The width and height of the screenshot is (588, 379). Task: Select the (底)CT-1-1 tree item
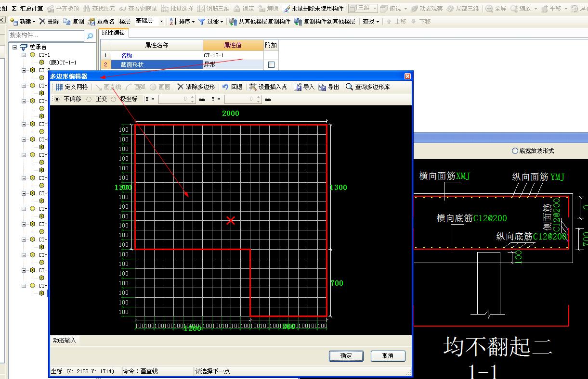click(x=63, y=63)
